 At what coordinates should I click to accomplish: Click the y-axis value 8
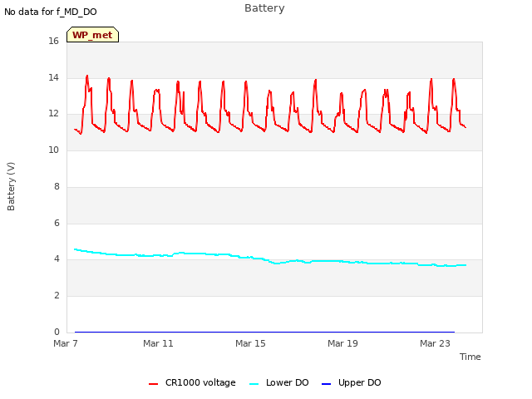pyautogui.click(x=57, y=186)
